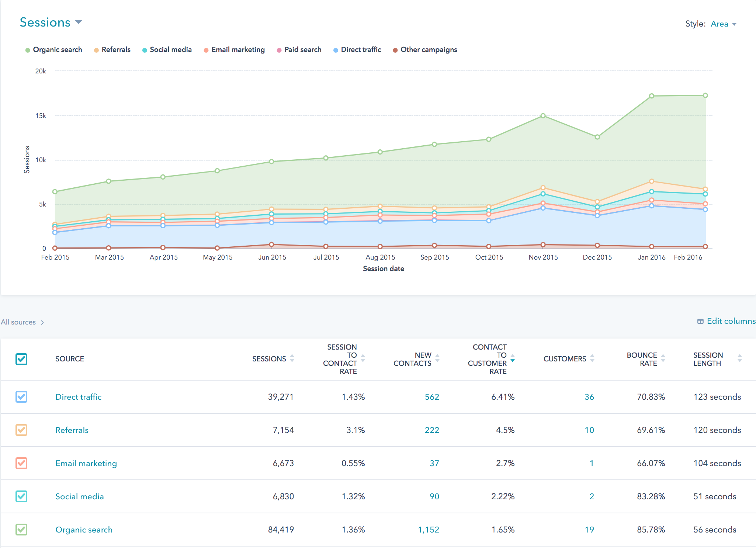Click the Other campaigns legend icon

[395, 49]
